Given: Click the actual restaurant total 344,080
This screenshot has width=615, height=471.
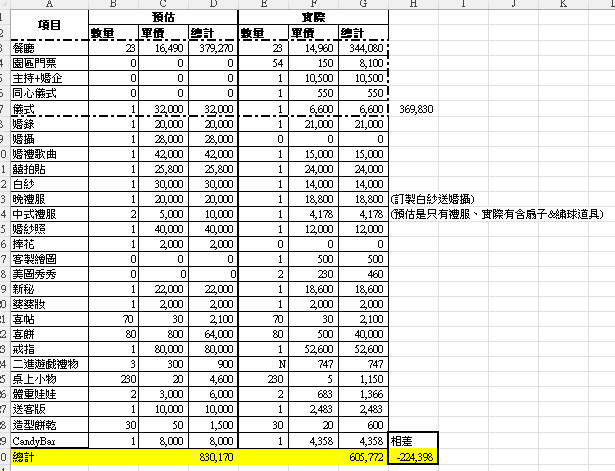Looking at the screenshot, I should click(x=363, y=47).
